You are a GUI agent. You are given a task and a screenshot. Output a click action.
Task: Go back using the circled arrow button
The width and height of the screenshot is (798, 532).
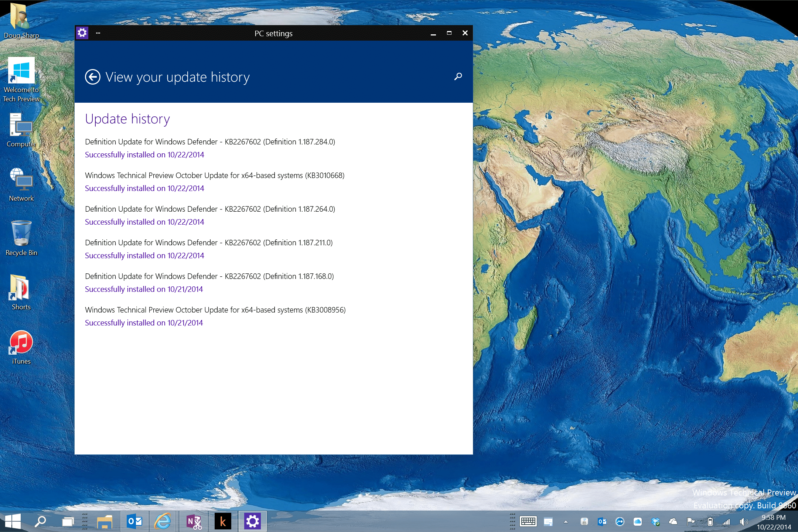tap(92, 77)
